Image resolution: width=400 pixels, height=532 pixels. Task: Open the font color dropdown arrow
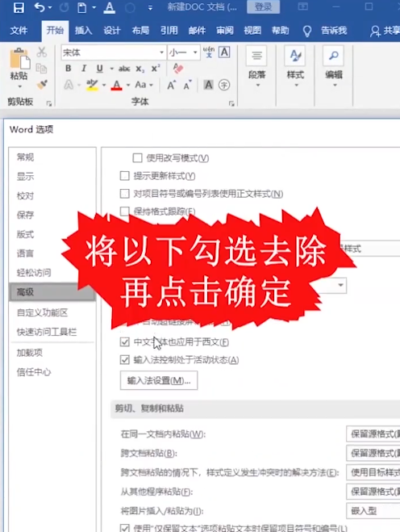pyautogui.click(x=128, y=85)
